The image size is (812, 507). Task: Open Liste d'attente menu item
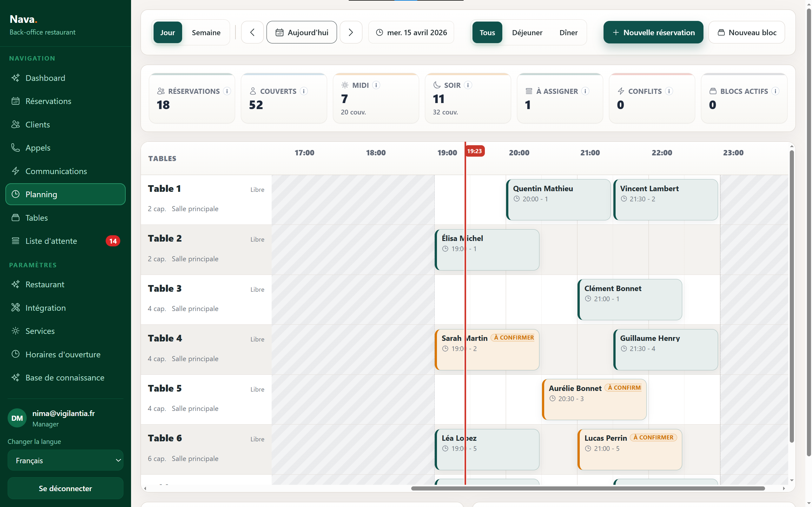coord(65,241)
